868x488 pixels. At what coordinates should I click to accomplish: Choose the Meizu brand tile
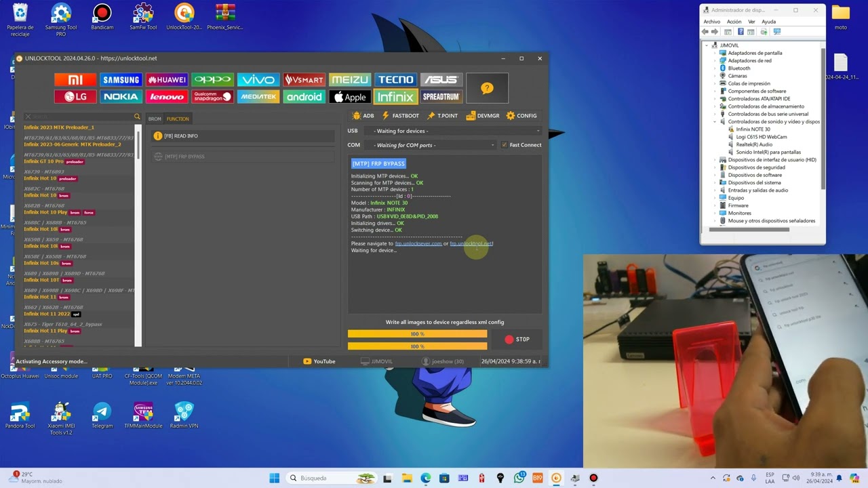coord(350,80)
